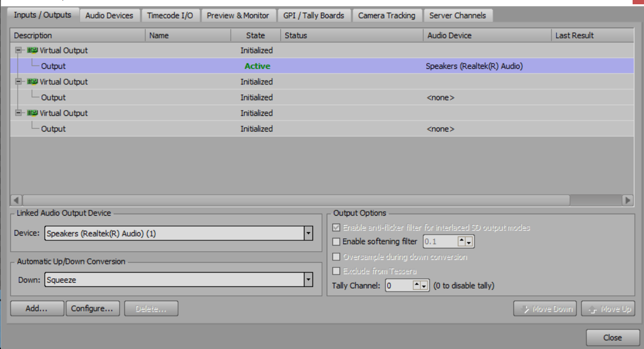The width and height of the screenshot is (644, 349).
Task: Click the Move Up button
Action: pos(608,309)
